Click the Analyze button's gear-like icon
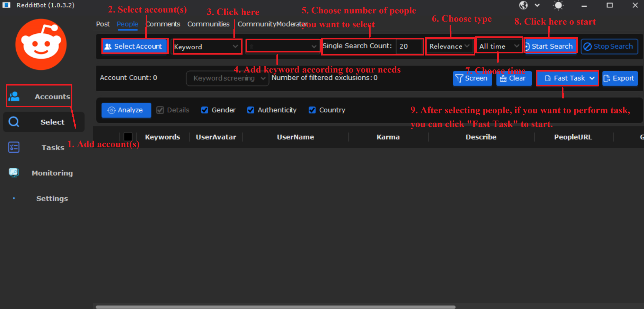 (x=111, y=110)
